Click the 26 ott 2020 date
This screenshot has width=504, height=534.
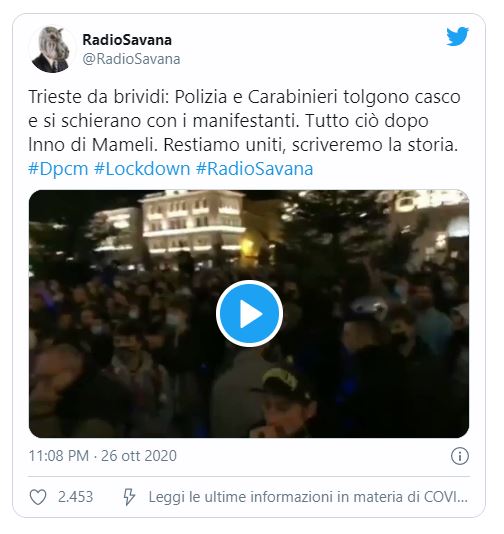139,456
